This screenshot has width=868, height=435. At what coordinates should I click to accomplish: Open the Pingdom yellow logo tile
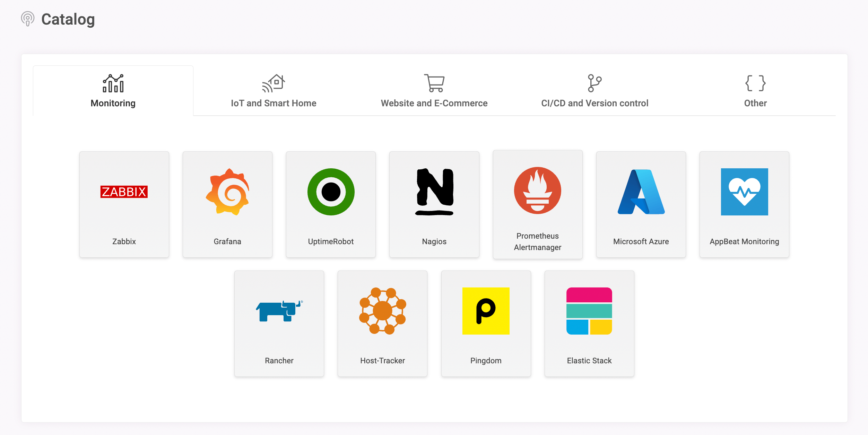486,311
